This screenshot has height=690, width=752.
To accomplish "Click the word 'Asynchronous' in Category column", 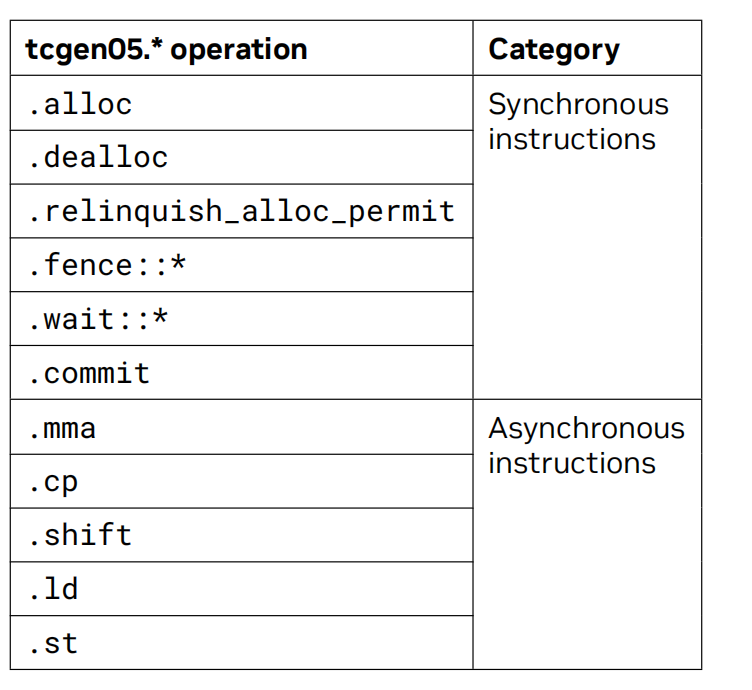I will tap(586, 428).
